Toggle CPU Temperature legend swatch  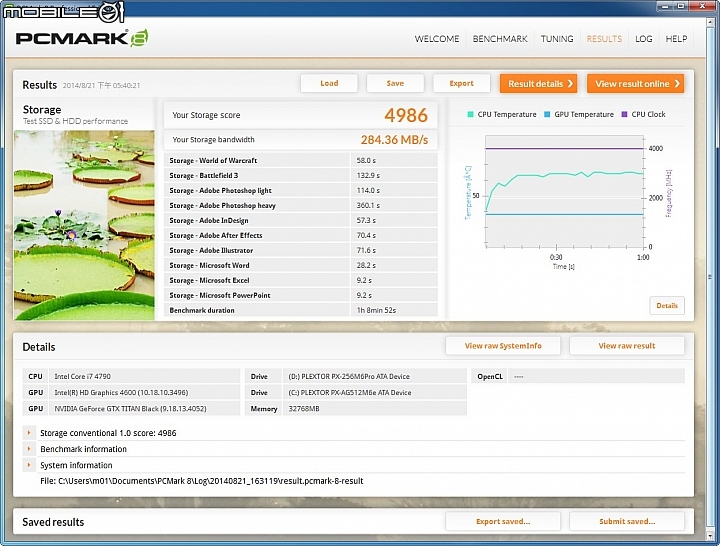(x=470, y=114)
